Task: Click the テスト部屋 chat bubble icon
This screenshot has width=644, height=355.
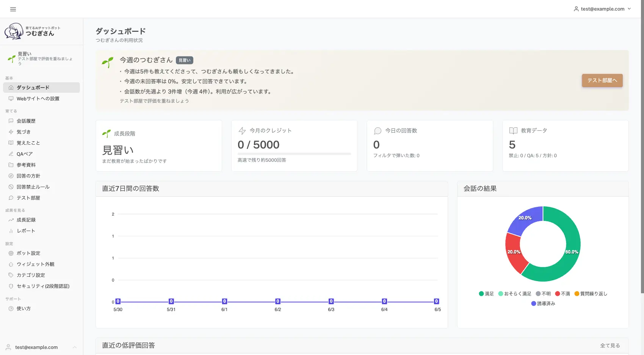Action: click(11, 198)
